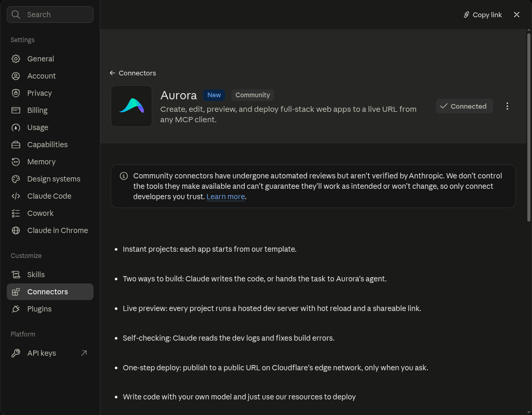This screenshot has width=532, height=415.
Task: Click the vertical scrollbar thumb
Action: (528, 127)
